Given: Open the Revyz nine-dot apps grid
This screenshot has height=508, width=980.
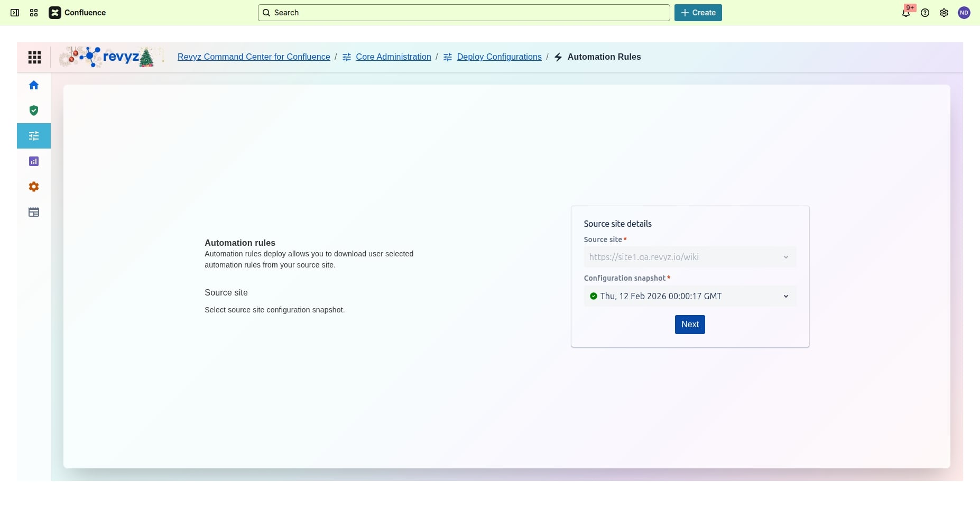Looking at the screenshot, I should pos(34,57).
